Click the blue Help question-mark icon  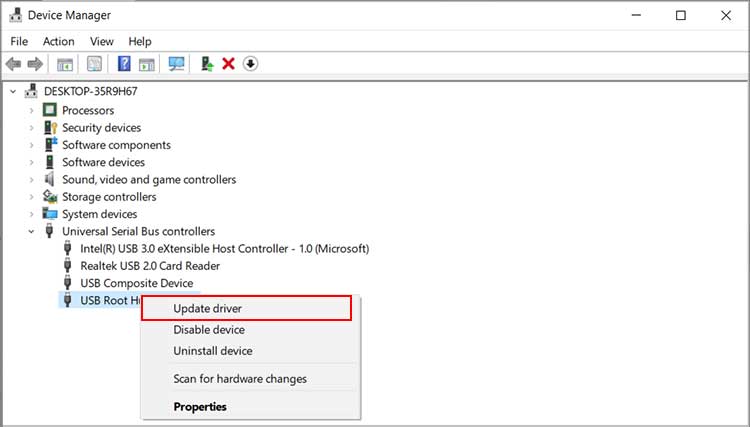point(124,64)
